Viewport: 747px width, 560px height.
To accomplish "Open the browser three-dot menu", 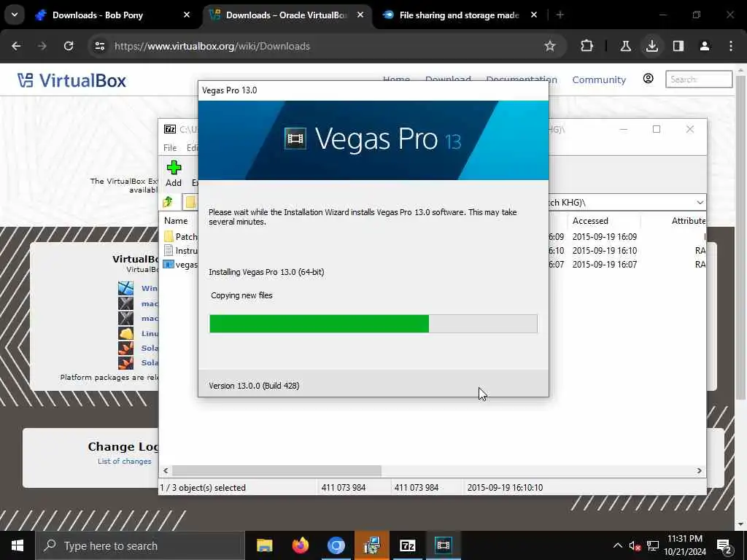I will click(x=731, y=46).
